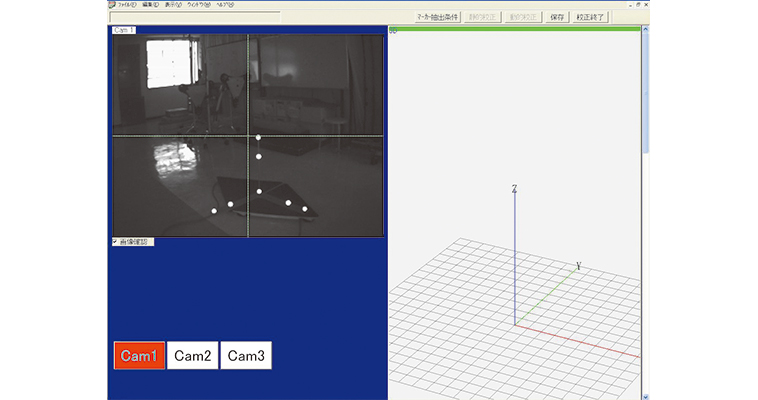Click the Z axis label in 3D view

pyautogui.click(x=514, y=188)
